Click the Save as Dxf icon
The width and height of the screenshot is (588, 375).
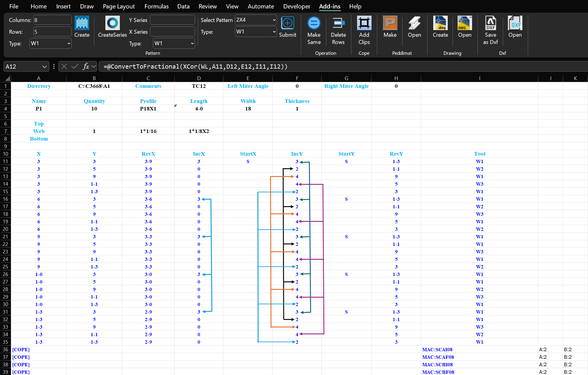[x=490, y=23]
